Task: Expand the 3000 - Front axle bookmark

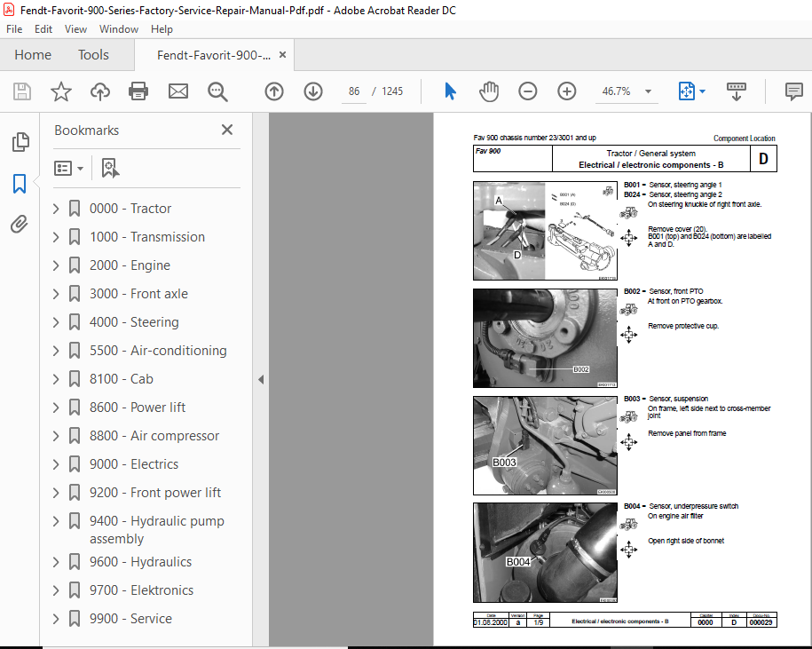Action: point(56,294)
